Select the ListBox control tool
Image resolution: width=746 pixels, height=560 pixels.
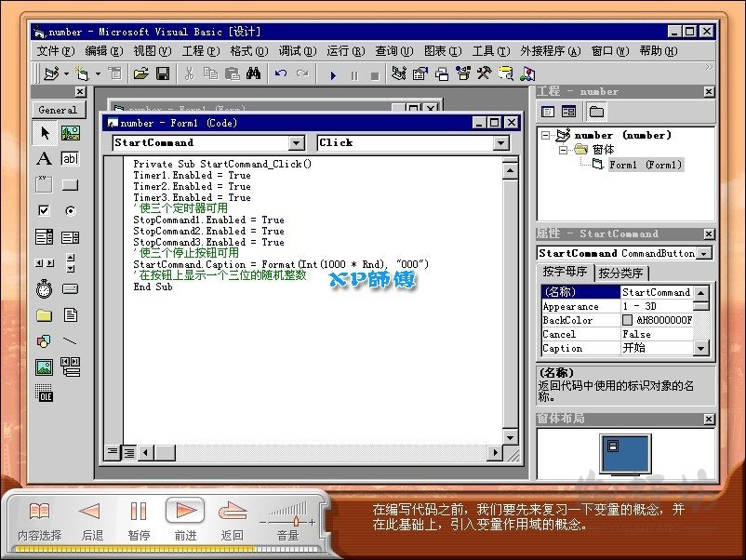tap(71, 237)
